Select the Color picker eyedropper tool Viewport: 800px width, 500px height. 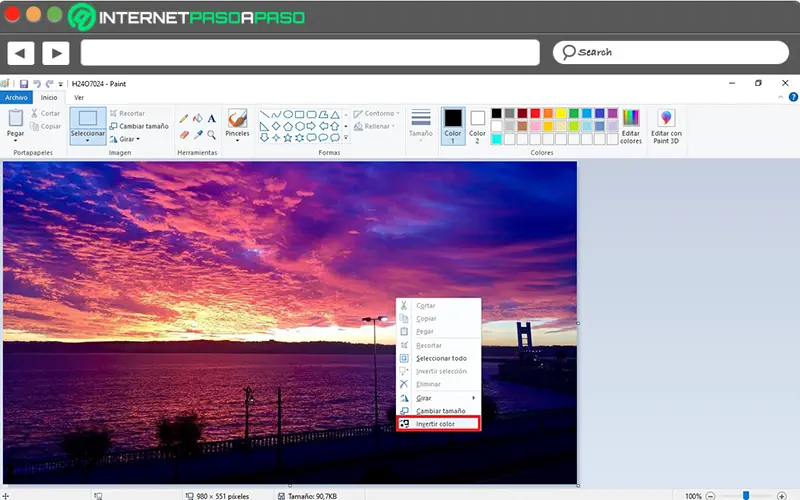point(198,135)
